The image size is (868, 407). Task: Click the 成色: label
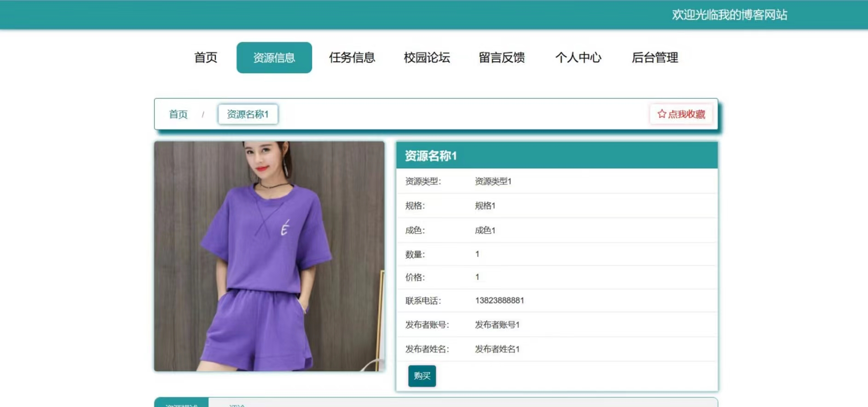coord(415,230)
